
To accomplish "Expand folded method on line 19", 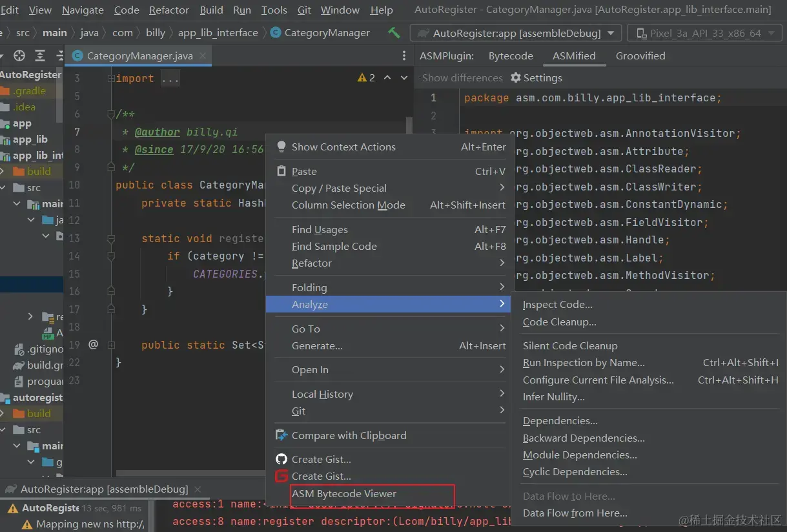I will coord(111,345).
